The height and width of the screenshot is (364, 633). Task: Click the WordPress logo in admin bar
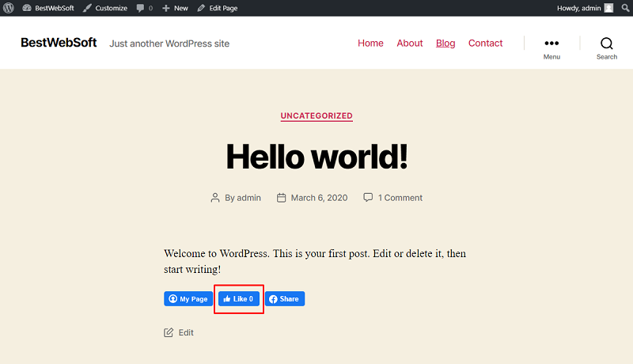tap(9, 8)
